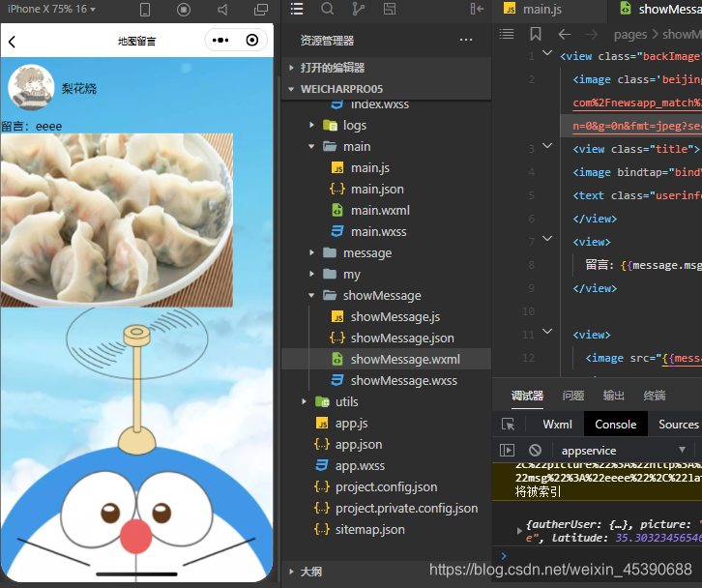Tap the dumpling photo in simulator
This screenshot has height=588, width=702.
116,220
